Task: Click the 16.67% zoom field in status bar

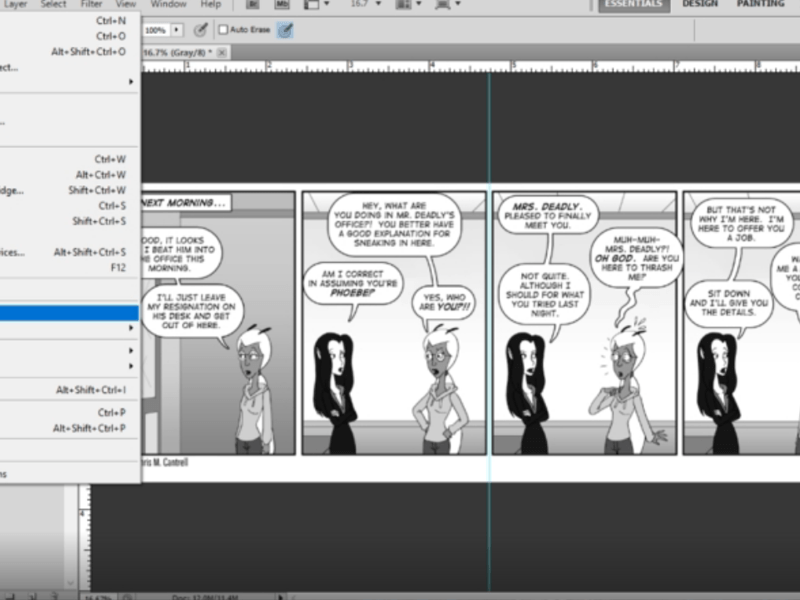Action: pyautogui.click(x=97, y=597)
